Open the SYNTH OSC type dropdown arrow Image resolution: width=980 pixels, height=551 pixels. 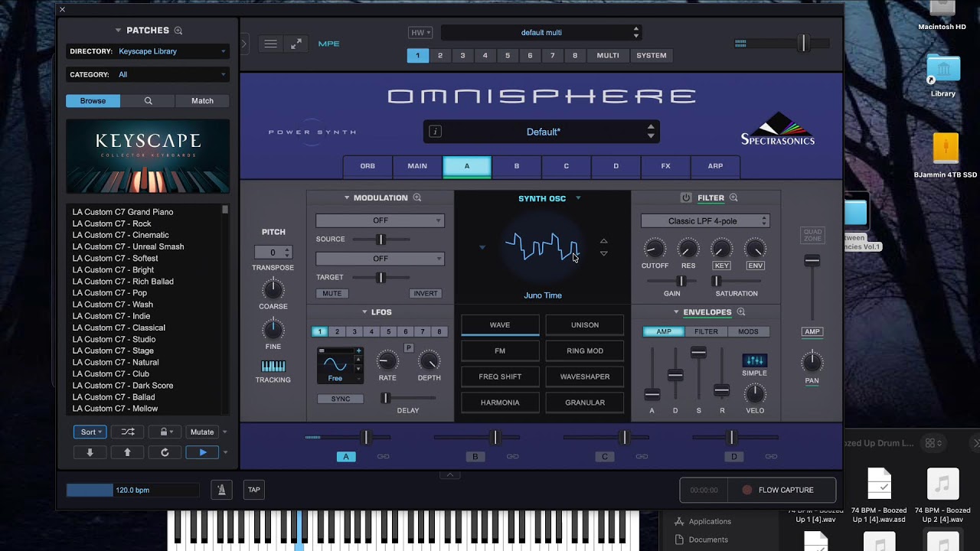point(578,198)
